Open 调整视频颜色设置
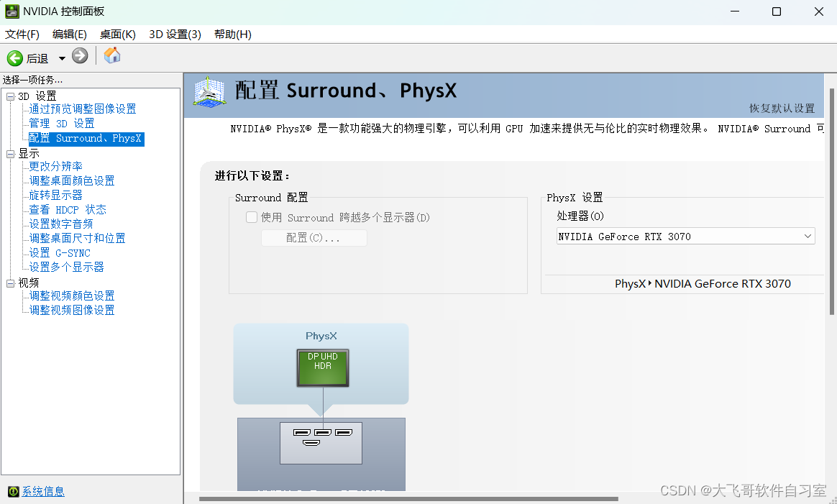This screenshot has height=504, width=837. tap(71, 295)
